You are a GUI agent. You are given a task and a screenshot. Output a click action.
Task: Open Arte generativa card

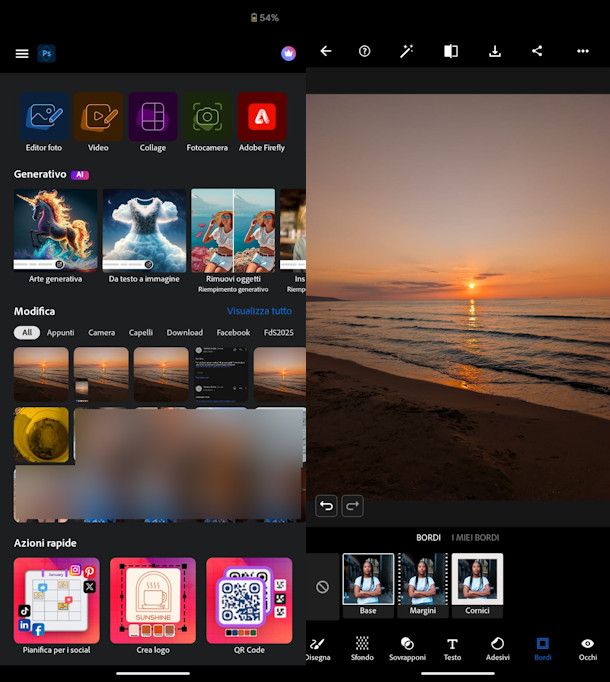tap(55, 236)
